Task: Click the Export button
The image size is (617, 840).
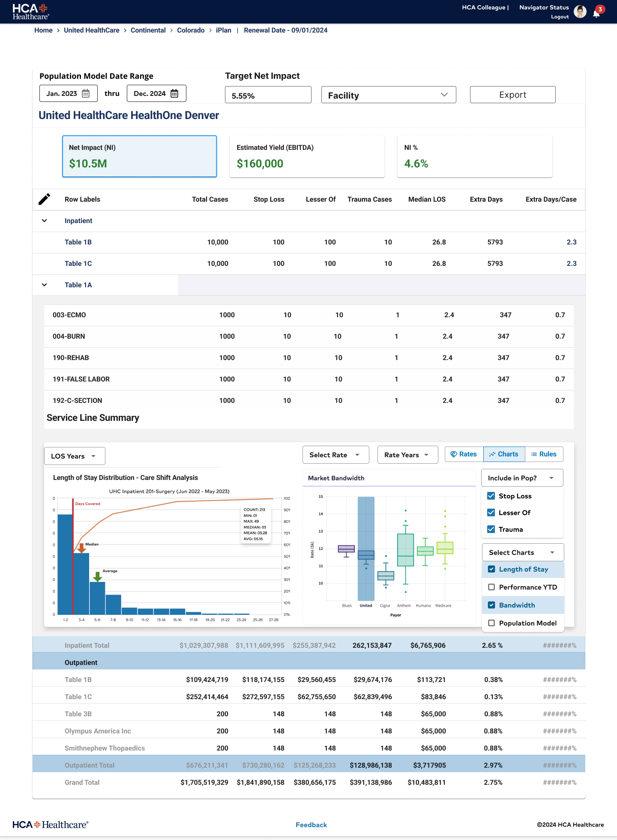Action: click(512, 95)
